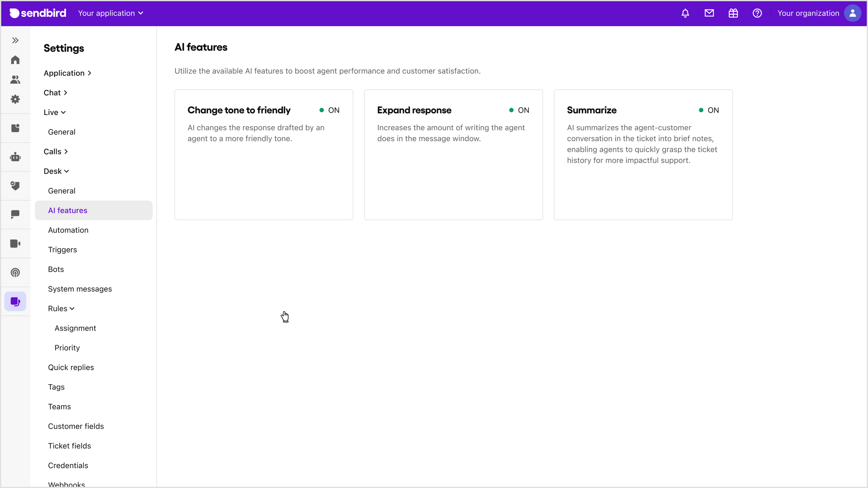Click the gift box promotions icon
The height and width of the screenshot is (488, 868).
(x=734, y=13)
